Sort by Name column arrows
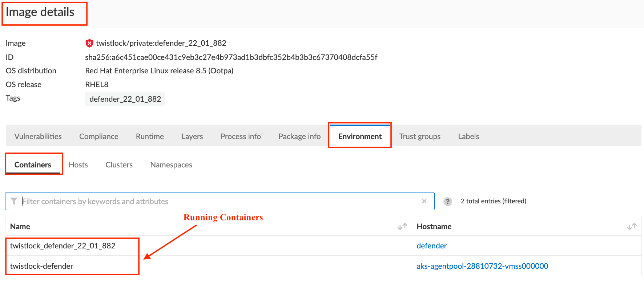This screenshot has height=288, width=644. click(402, 227)
